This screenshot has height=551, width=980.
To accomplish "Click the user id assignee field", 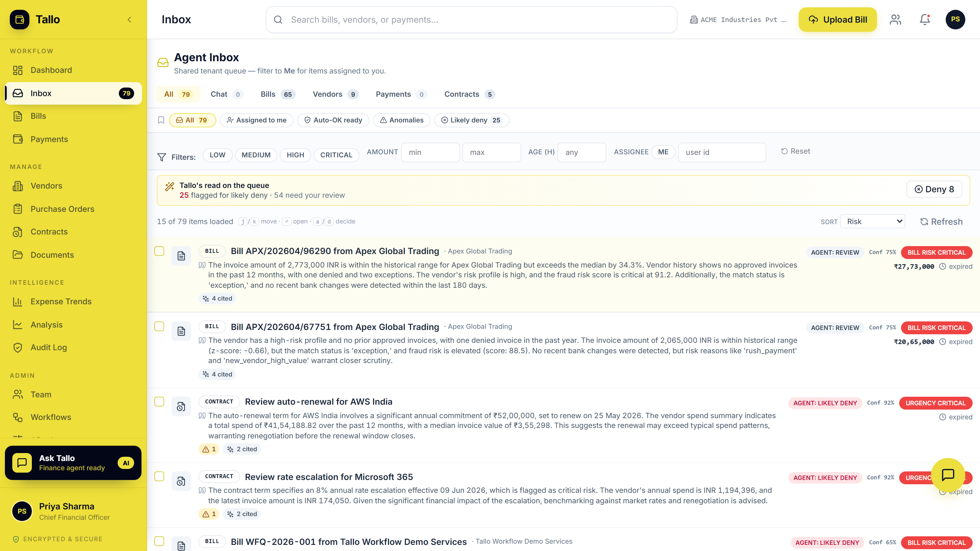I will (722, 152).
